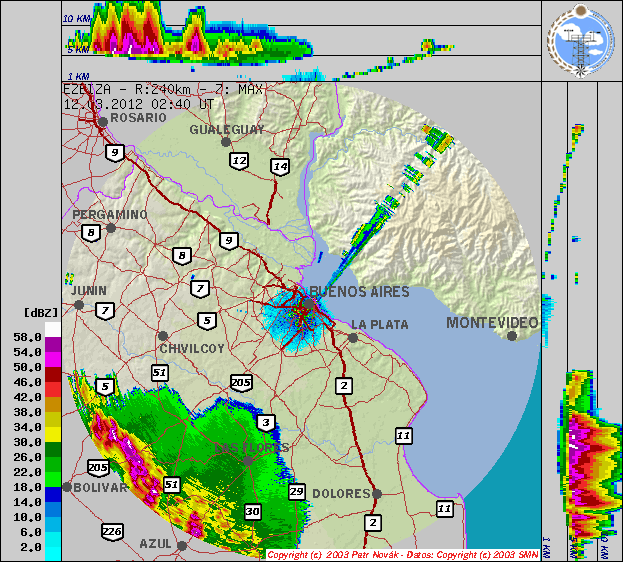Click the '30.0' legend value
This screenshot has height=562, width=623.
coord(27,442)
